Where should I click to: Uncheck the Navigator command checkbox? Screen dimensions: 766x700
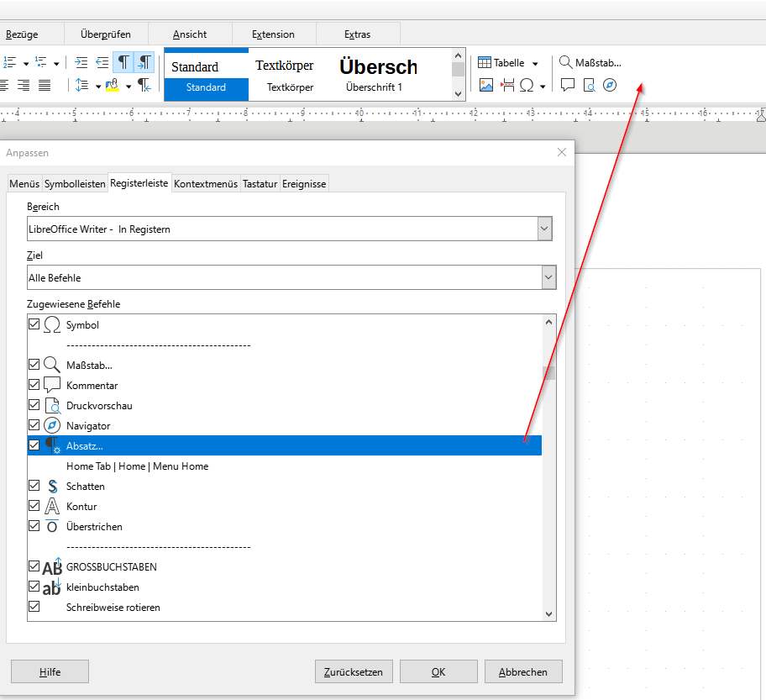pos(34,424)
